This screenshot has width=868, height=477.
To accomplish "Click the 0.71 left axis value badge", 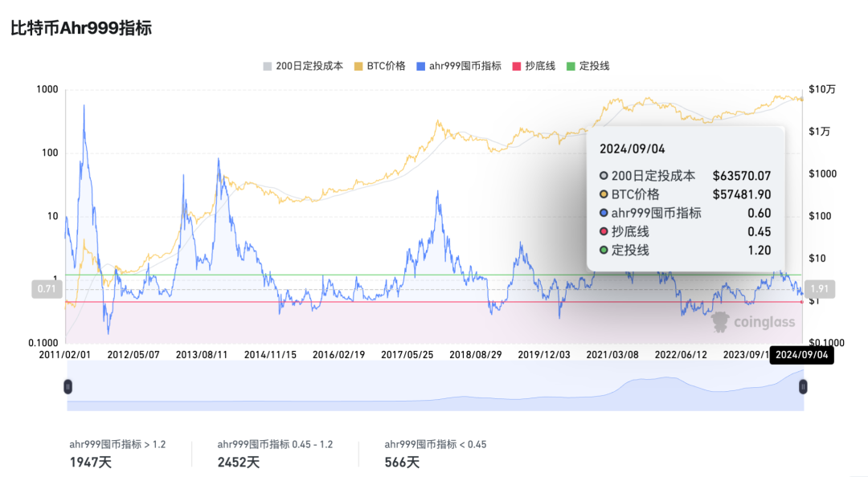I will click(46, 288).
